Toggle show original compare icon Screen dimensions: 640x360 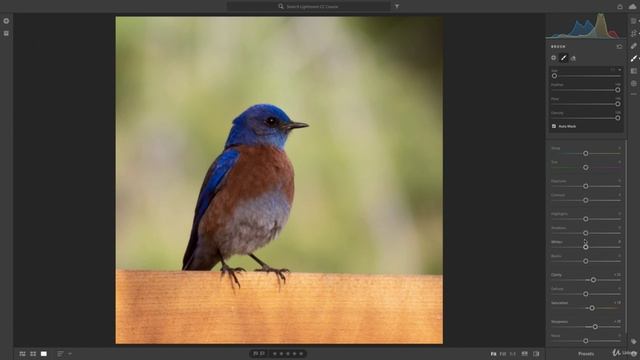(x=536, y=354)
